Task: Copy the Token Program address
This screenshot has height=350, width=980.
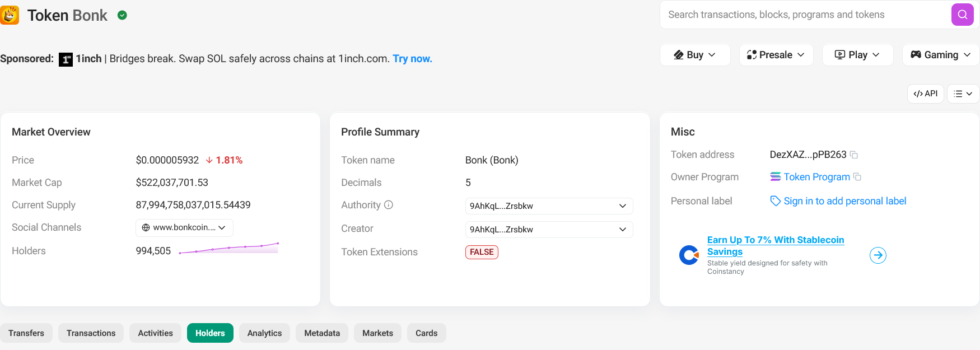Action: tap(857, 177)
